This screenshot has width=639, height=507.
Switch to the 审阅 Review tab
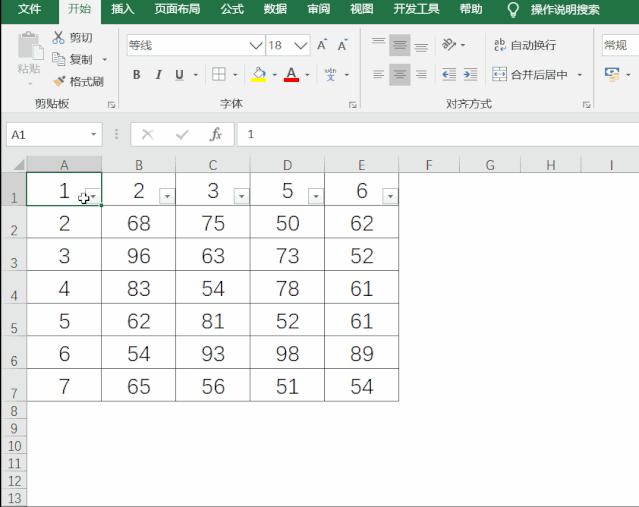click(x=319, y=9)
